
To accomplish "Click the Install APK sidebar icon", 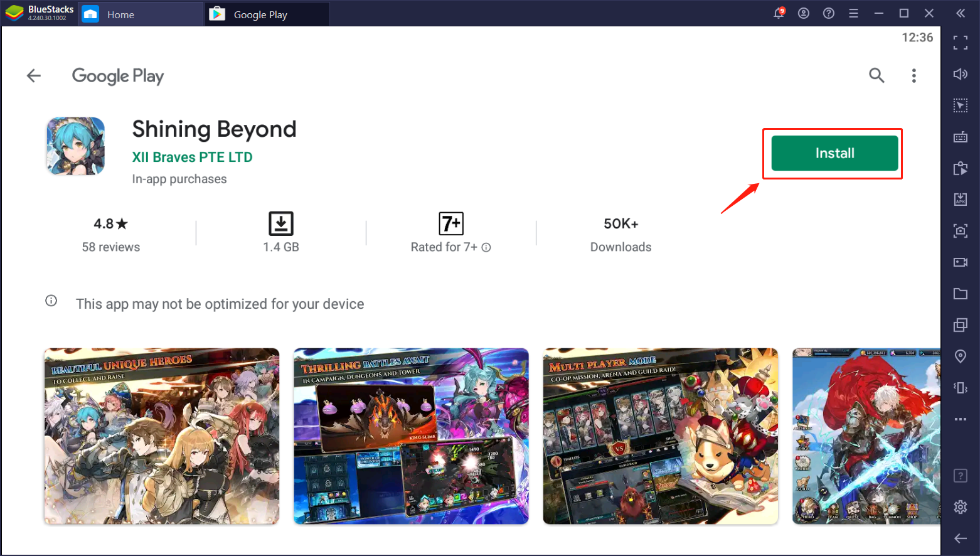I will tap(961, 200).
